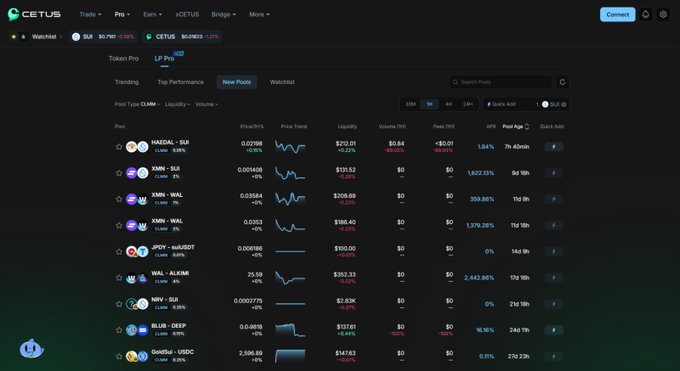Select the 4H timeframe
The image size is (680, 371).
(x=448, y=105)
